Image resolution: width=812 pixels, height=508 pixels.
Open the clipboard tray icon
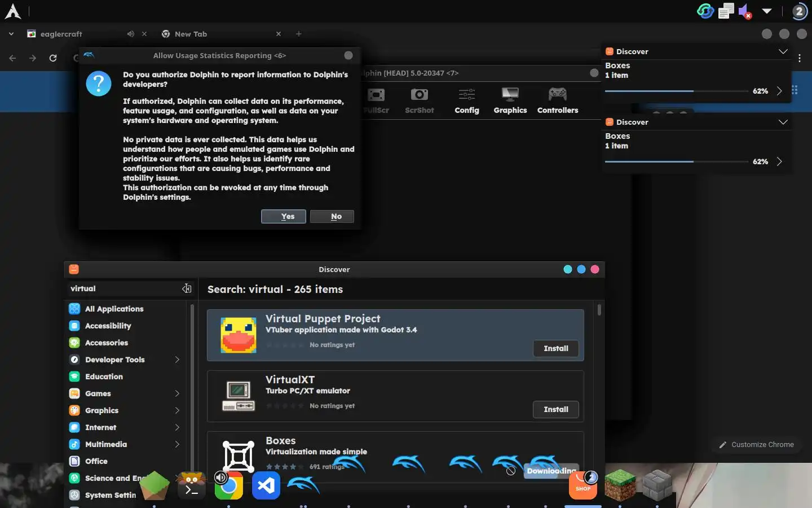coord(726,11)
